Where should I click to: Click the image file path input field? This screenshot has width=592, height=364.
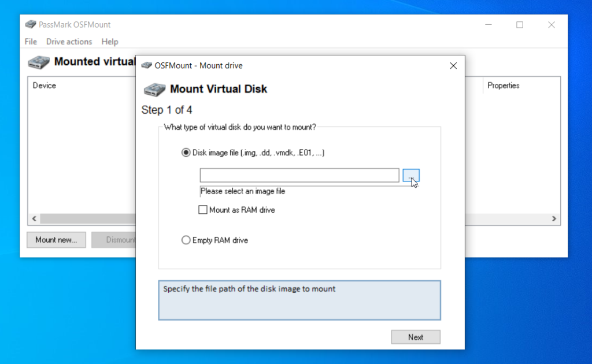(x=299, y=176)
